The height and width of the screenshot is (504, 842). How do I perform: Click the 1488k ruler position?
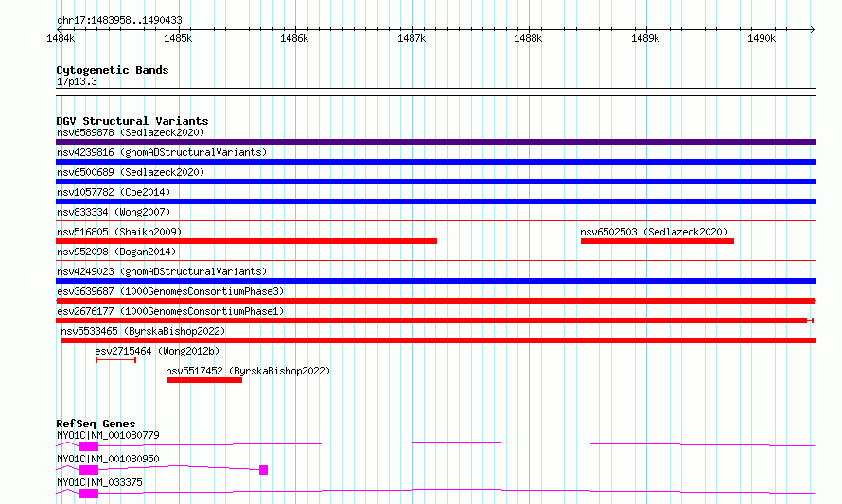[x=528, y=38]
